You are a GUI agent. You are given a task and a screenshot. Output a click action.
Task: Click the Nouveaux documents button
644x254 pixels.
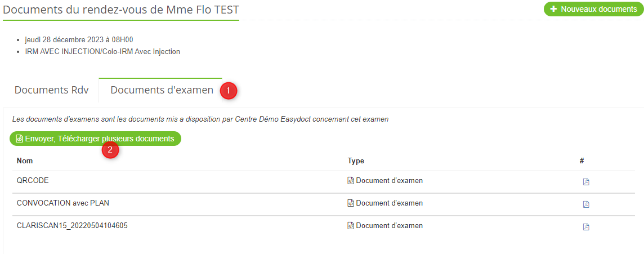[x=593, y=9]
